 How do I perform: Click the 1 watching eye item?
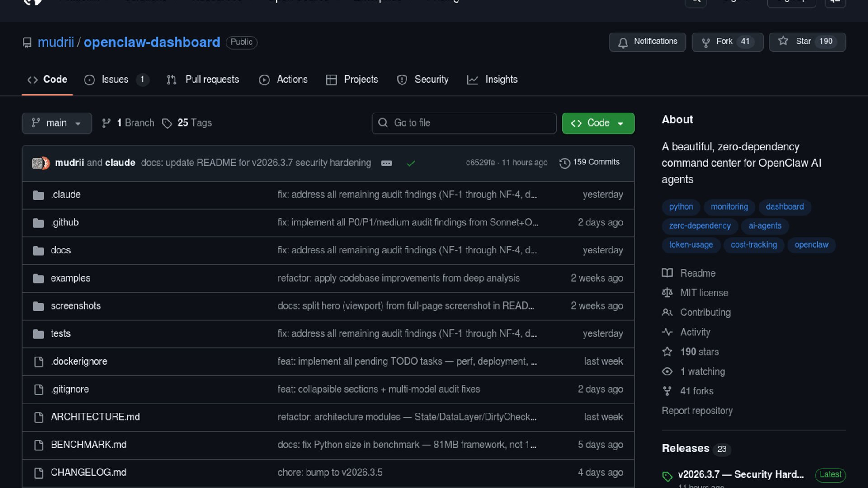pos(702,371)
